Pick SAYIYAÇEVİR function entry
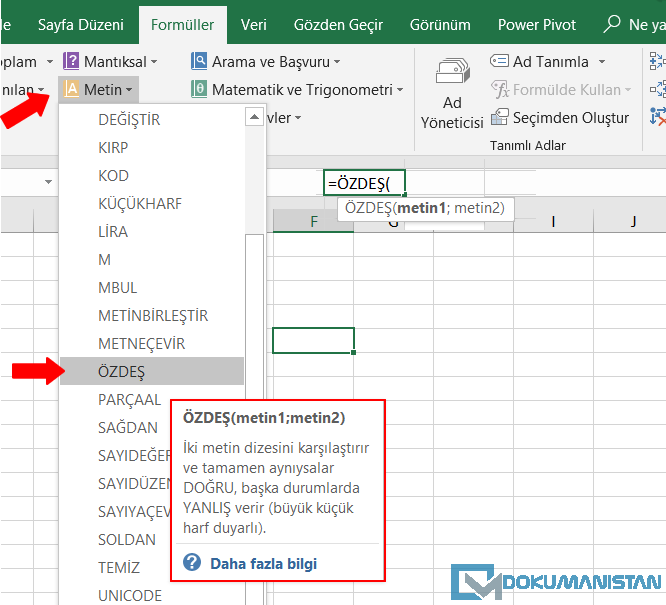The image size is (666, 605). click(134, 512)
